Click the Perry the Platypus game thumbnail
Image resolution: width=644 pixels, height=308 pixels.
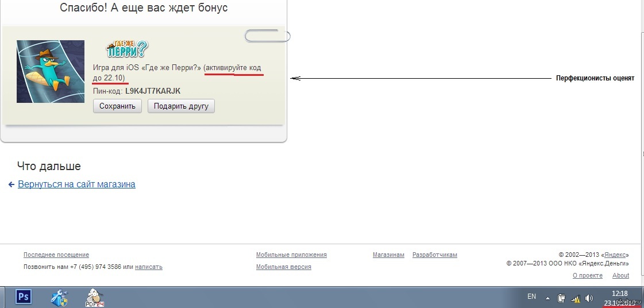point(51,71)
